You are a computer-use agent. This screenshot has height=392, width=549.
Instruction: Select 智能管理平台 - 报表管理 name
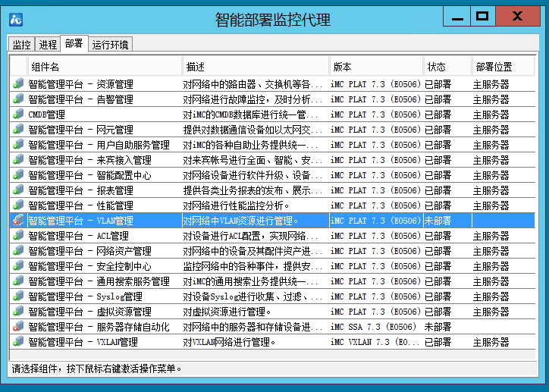click(81, 190)
